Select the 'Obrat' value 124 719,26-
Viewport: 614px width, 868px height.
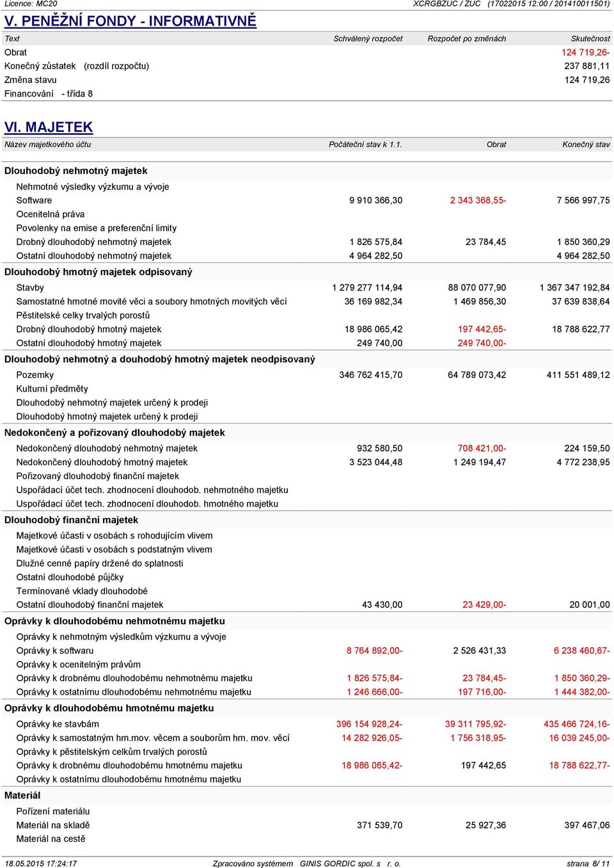pyautogui.click(x=585, y=52)
